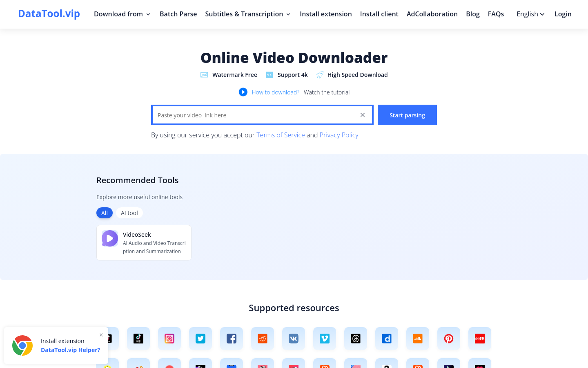The height and width of the screenshot is (368, 588).
Task: Click the Chrome logo in extension popup
Action: coord(22,346)
